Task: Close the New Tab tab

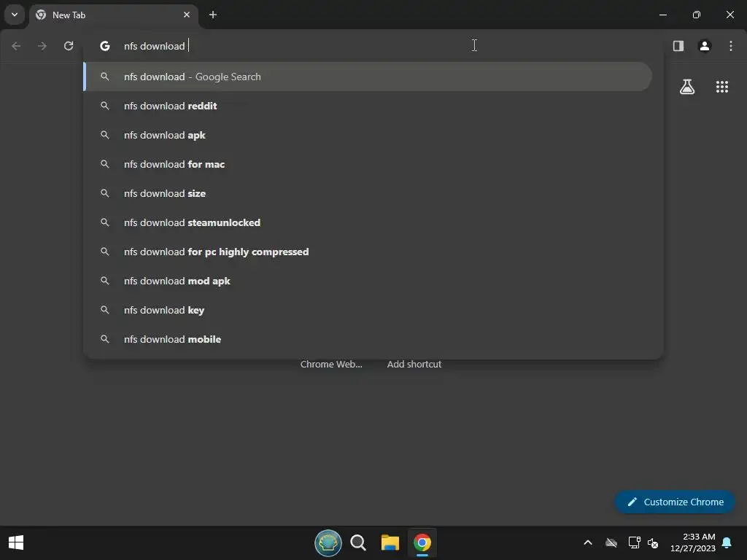Action: [187, 15]
